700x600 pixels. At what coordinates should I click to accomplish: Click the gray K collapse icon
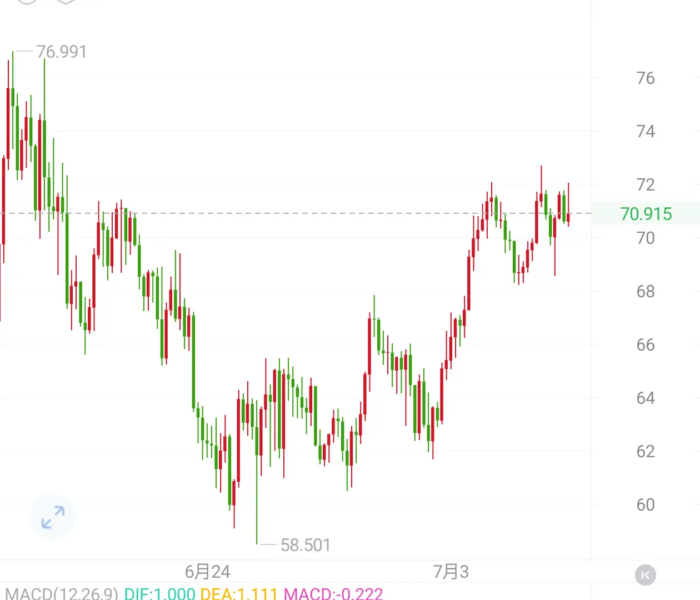click(x=645, y=575)
